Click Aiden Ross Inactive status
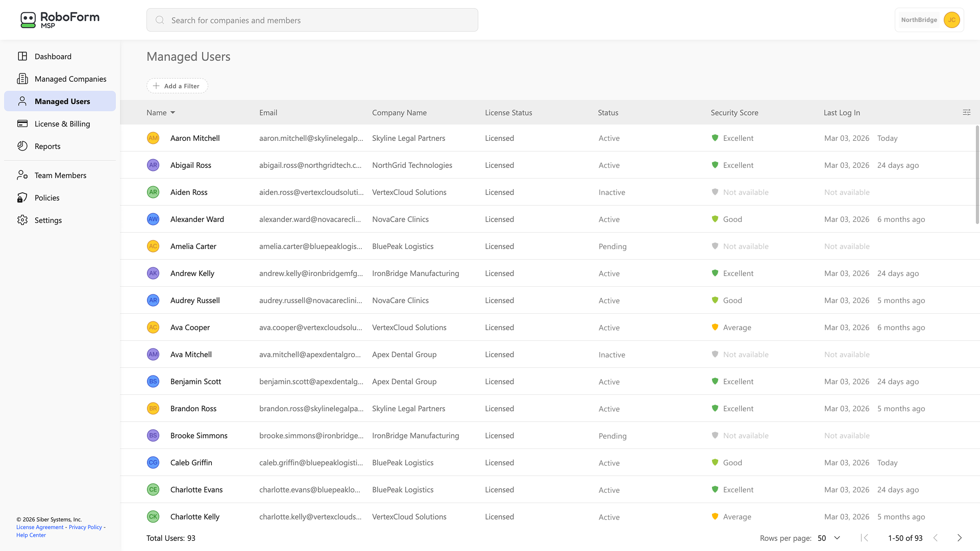This screenshot has height=551, width=980. tap(611, 192)
